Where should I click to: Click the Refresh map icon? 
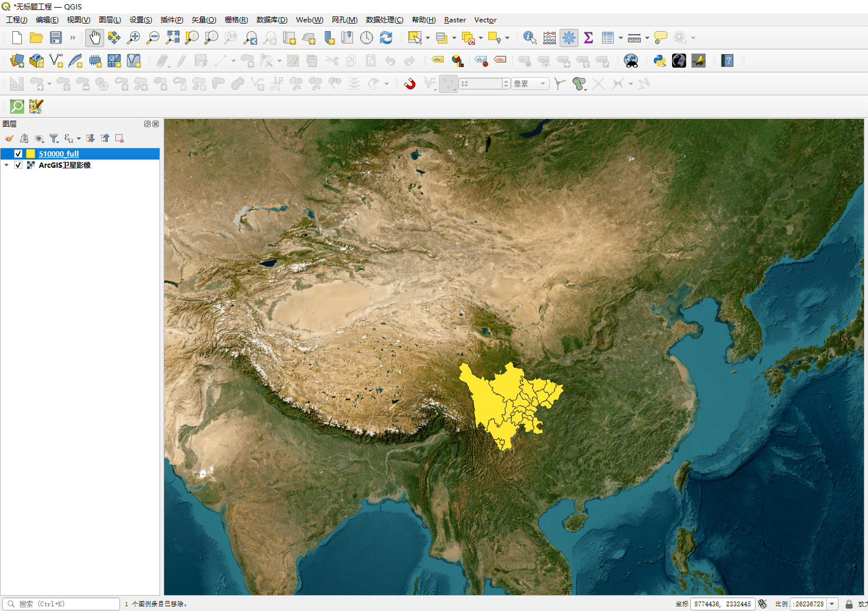click(386, 38)
